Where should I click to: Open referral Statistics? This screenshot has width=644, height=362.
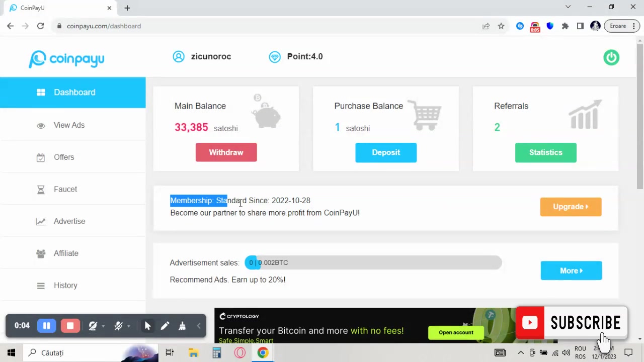(x=545, y=152)
